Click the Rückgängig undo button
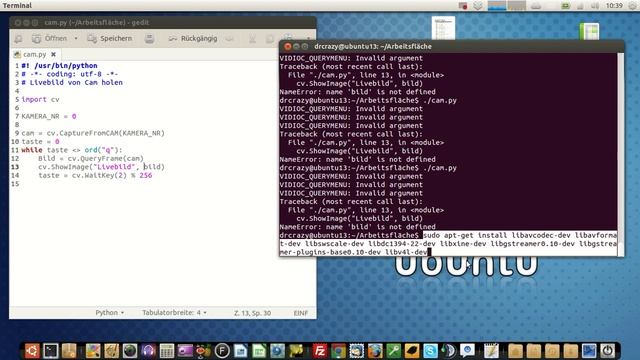This screenshot has height=360, width=640. pyautogui.click(x=193, y=39)
